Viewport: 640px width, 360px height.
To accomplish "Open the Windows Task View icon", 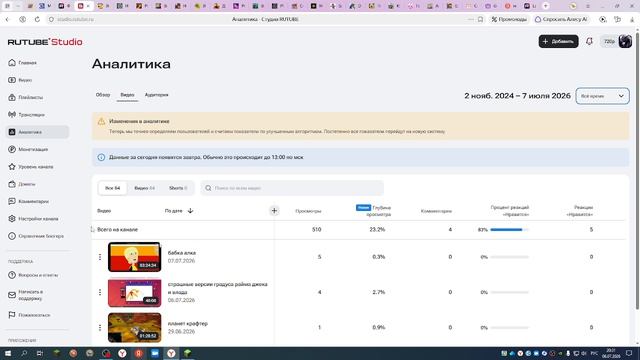I will click(x=40, y=353).
